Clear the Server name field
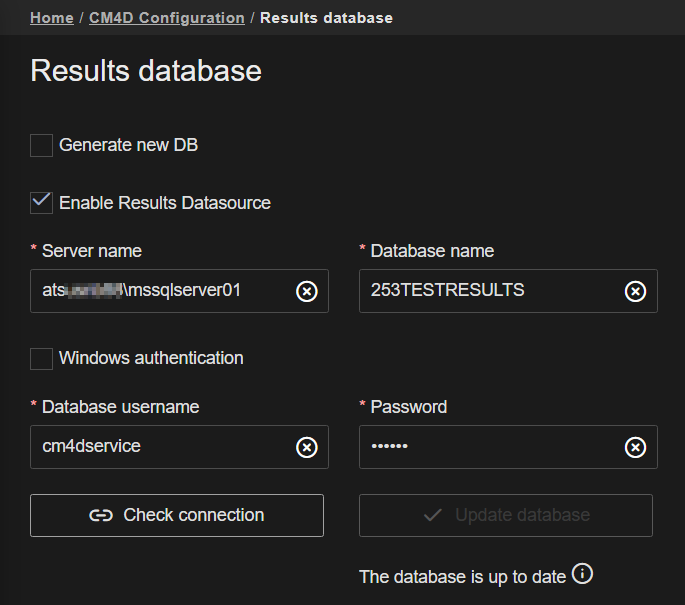 click(307, 291)
